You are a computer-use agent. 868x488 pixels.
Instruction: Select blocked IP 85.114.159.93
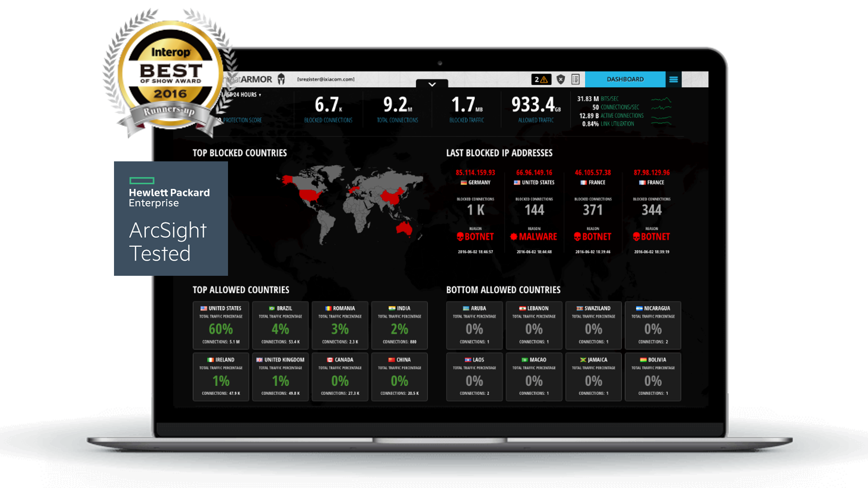(x=475, y=173)
